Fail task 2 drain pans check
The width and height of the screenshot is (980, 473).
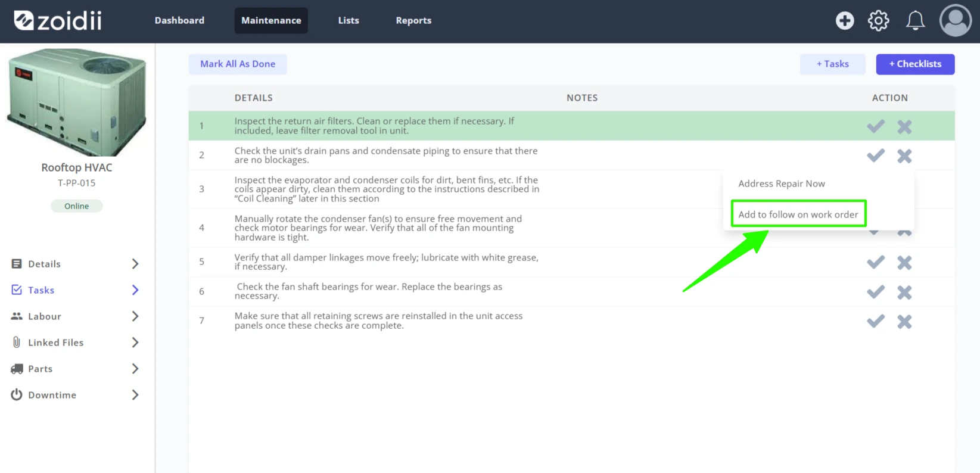click(904, 155)
